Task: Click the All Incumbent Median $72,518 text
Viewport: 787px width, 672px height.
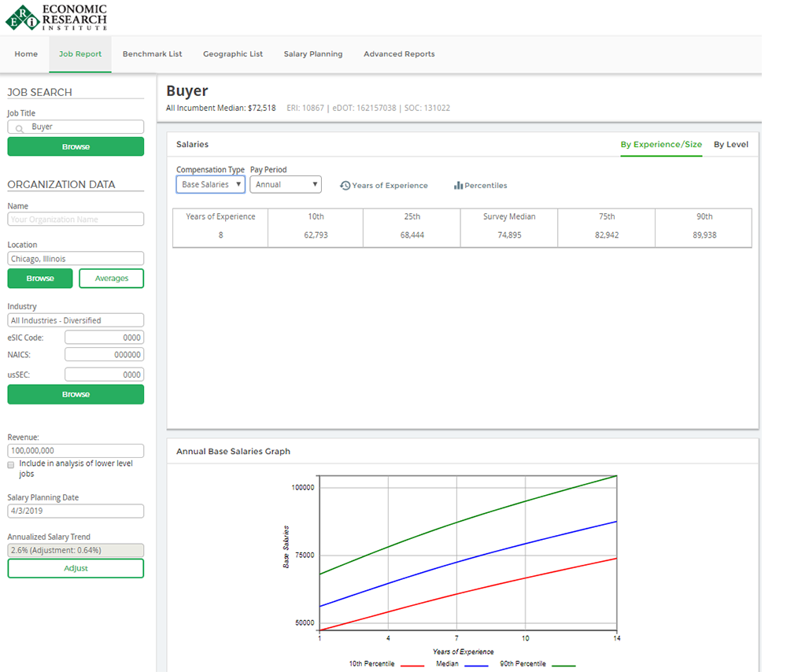Action: (x=221, y=108)
